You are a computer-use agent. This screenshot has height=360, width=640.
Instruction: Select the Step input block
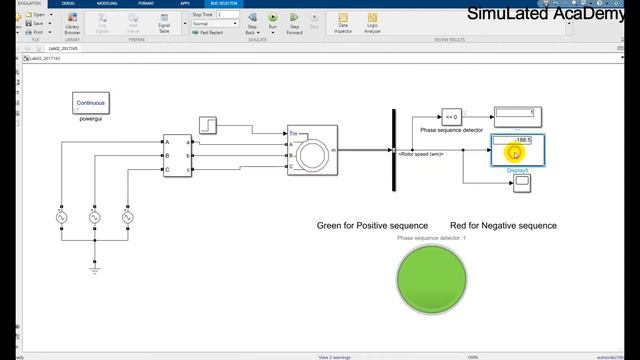coord(208,125)
